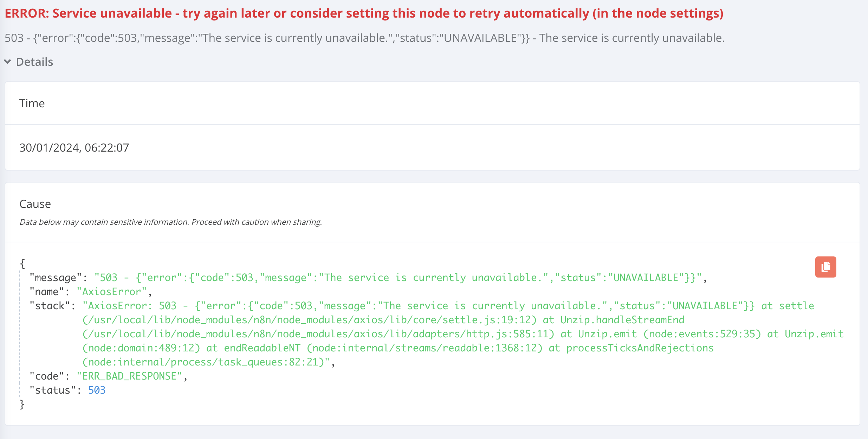868x439 pixels.
Task: Click the sensitive information warning text
Action: pyautogui.click(x=170, y=222)
